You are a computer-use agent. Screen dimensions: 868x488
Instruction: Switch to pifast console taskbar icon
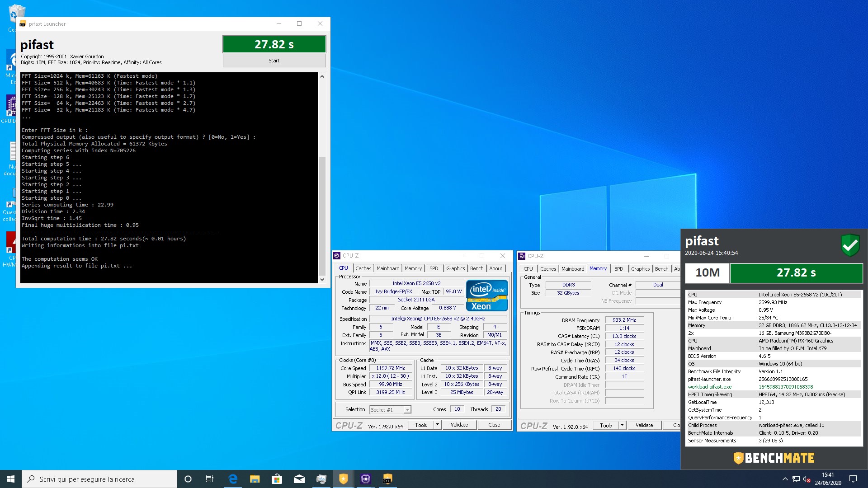click(x=387, y=479)
